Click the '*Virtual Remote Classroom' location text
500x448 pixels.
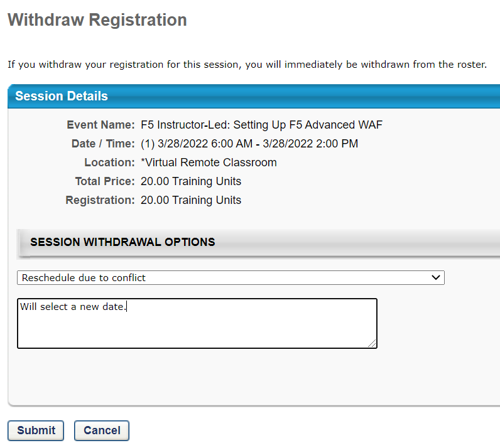click(209, 162)
